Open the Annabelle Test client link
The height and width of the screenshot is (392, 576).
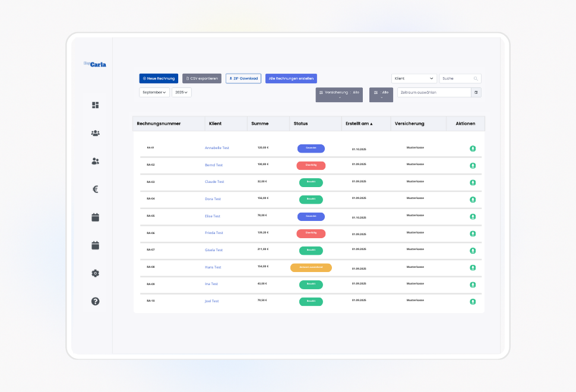click(x=217, y=148)
